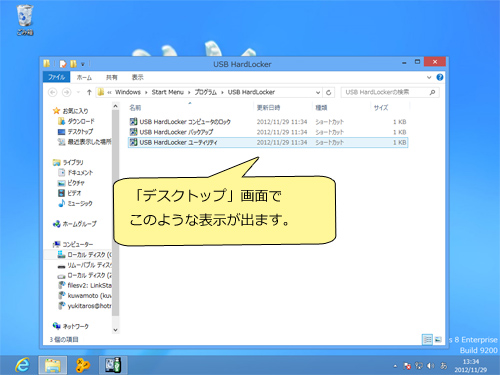Screen dimensions: 500x375
Task: Select お気に入り in navigation pane
Action: click(71, 111)
